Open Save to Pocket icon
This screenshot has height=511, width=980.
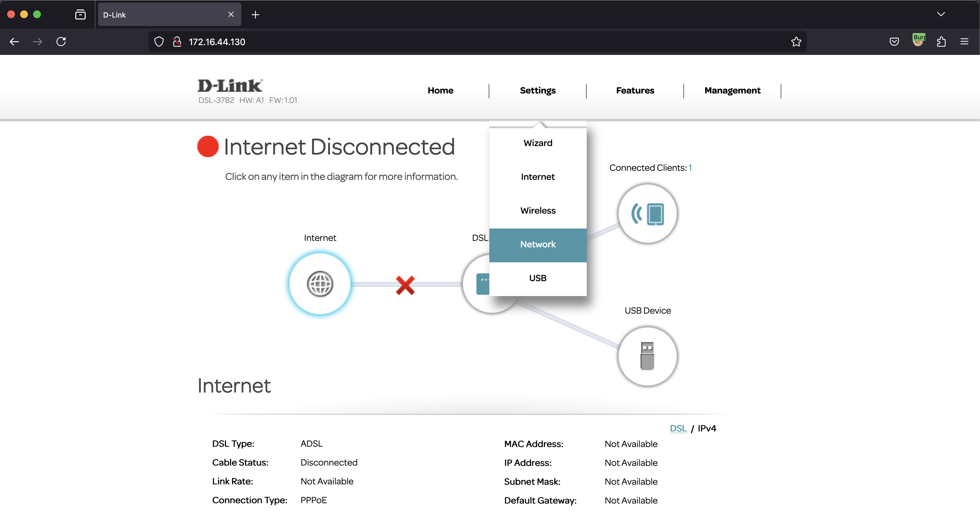coord(894,42)
